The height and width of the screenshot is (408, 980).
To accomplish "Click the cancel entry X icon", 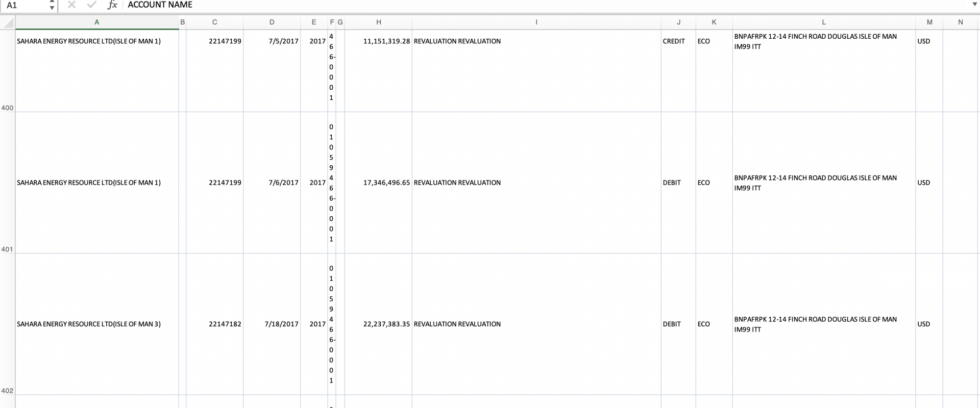I will click(71, 5).
